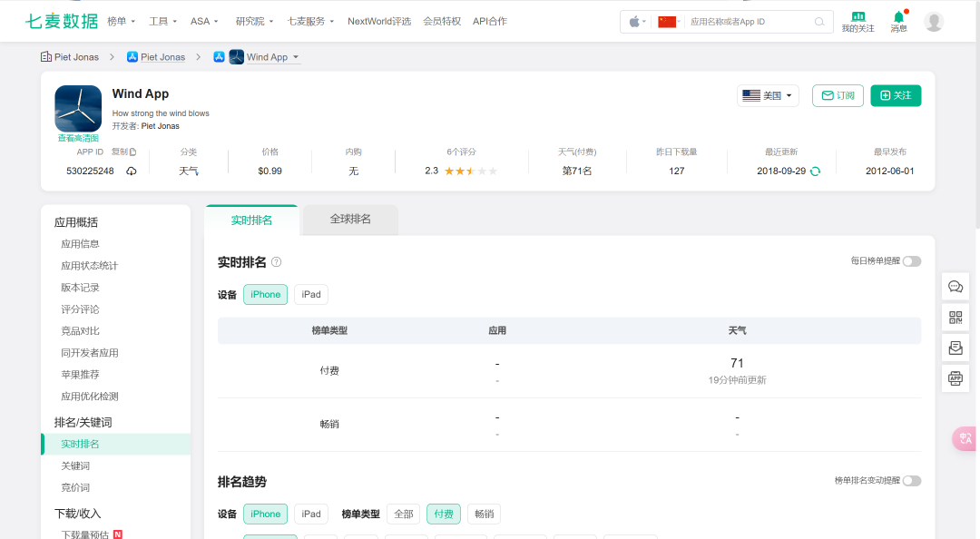Click Piet Jonas developer breadcrumb link
This screenshot has height=539, width=980.
click(x=163, y=57)
